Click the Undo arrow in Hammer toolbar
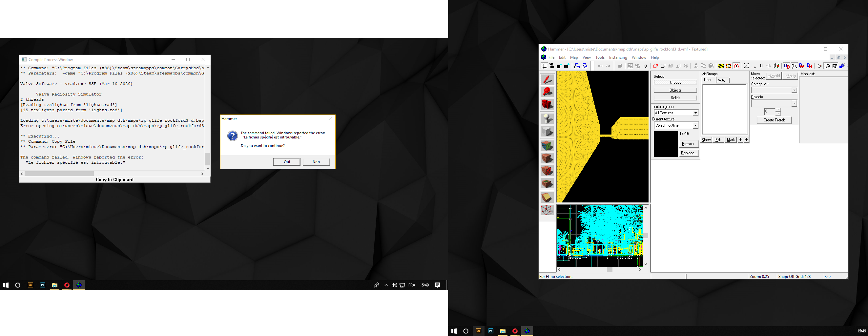 point(600,66)
